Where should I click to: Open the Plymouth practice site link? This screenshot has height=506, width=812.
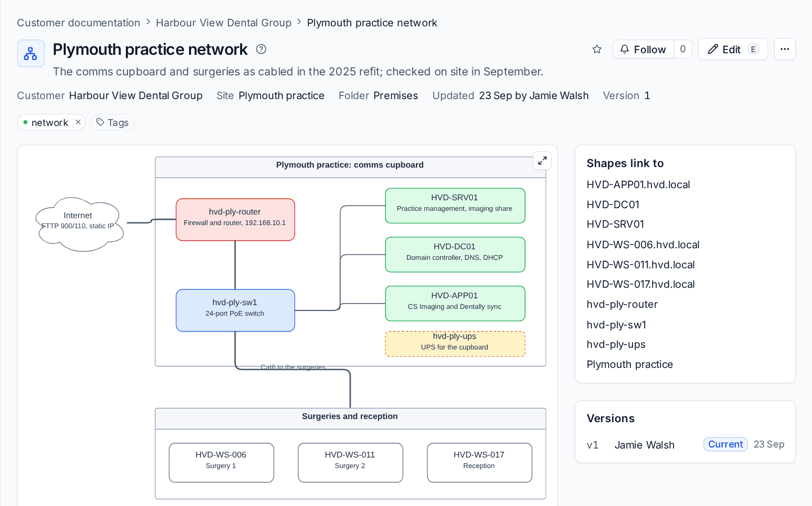281,95
